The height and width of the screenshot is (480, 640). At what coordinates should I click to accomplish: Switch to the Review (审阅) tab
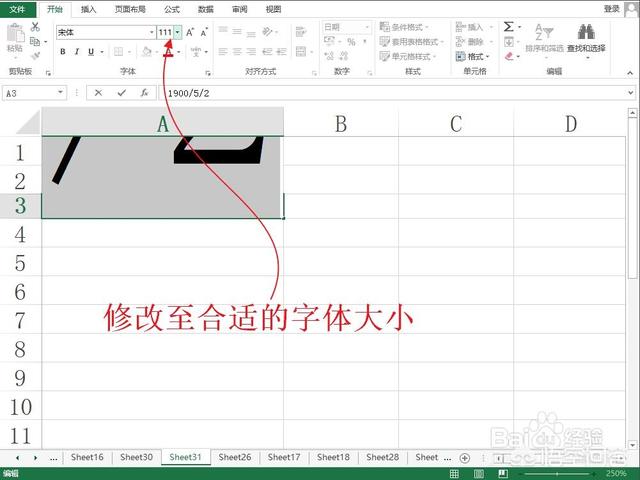tap(240, 9)
